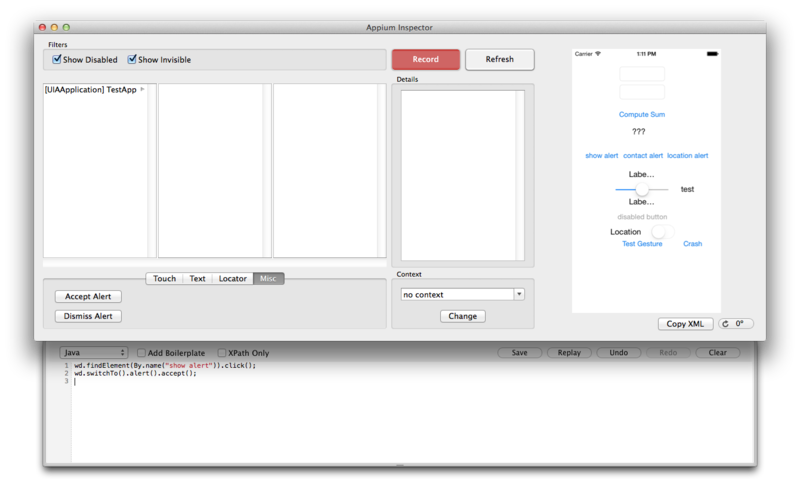This screenshot has height=481, width=800.
Task: Toggle the Show Invisible checkbox
Action: [x=132, y=59]
